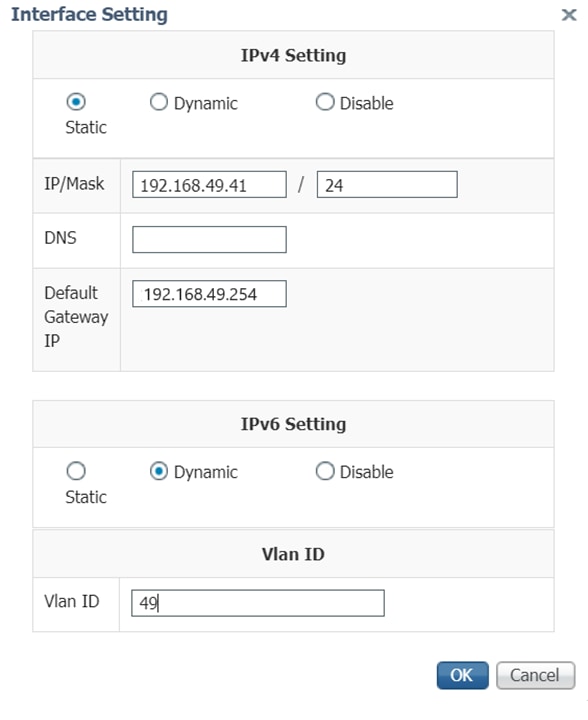The height and width of the screenshot is (720, 588).
Task: Select the IPv6 Static radio button
Action: pyautogui.click(x=76, y=471)
